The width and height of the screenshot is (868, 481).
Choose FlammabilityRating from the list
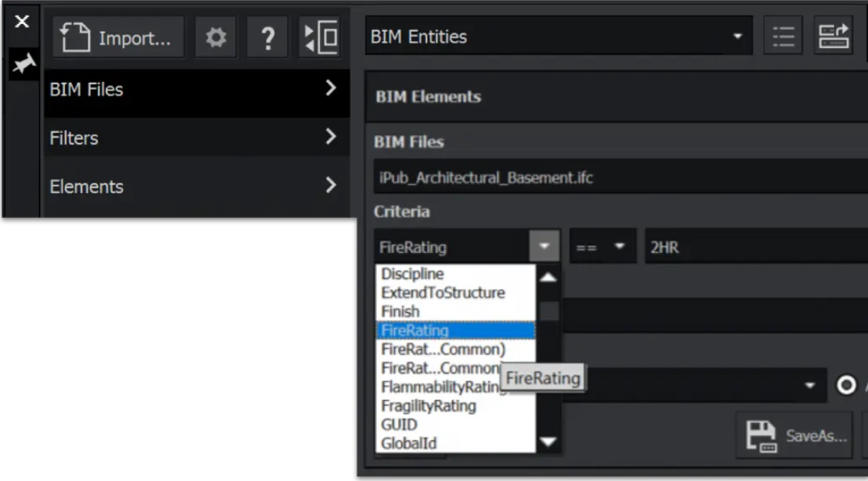tap(441, 387)
